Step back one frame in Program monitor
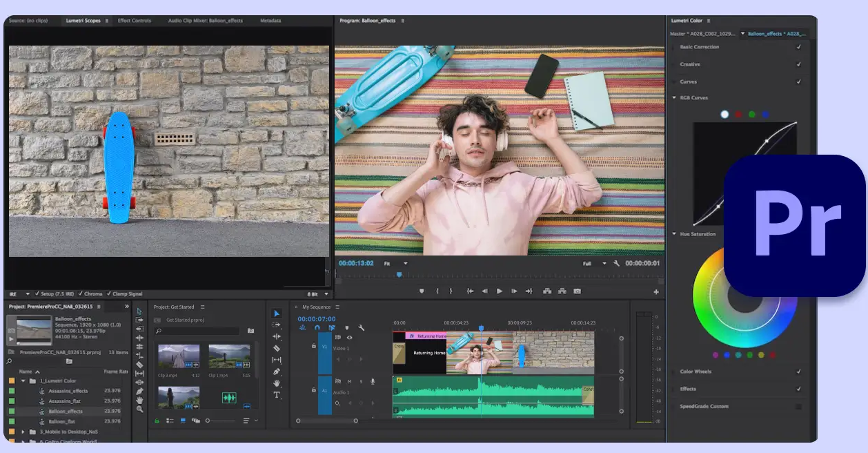The image size is (868, 453). click(484, 291)
